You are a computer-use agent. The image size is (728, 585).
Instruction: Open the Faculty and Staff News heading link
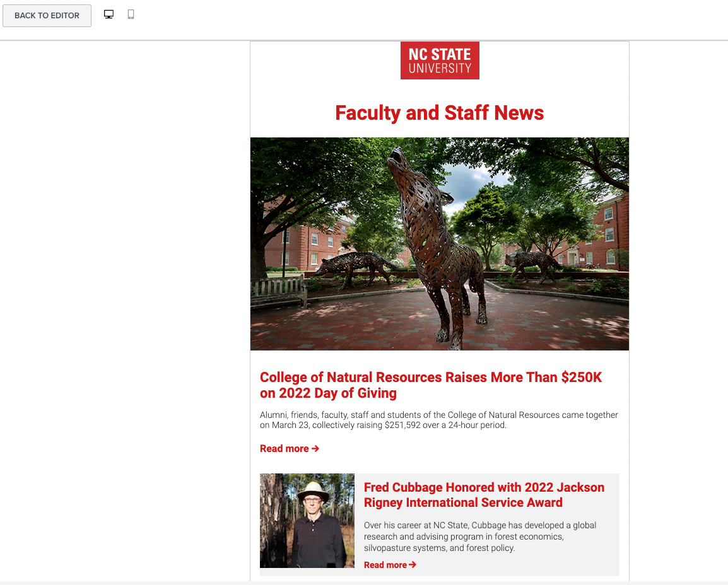coord(439,113)
